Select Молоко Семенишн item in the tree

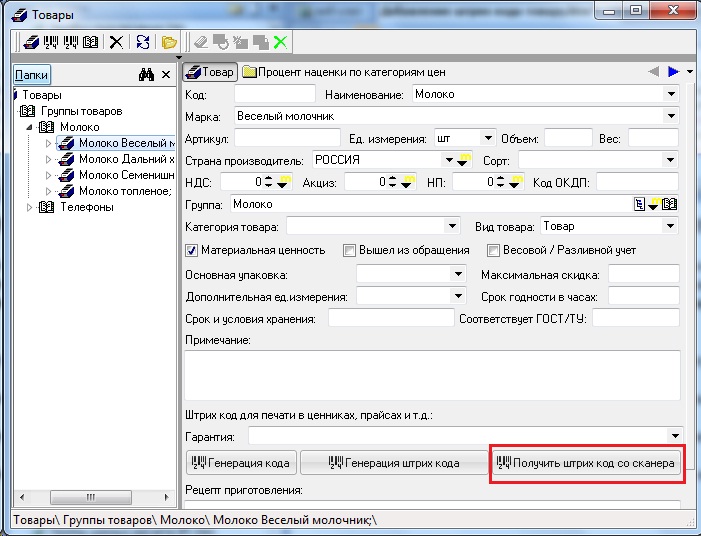pos(116,175)
